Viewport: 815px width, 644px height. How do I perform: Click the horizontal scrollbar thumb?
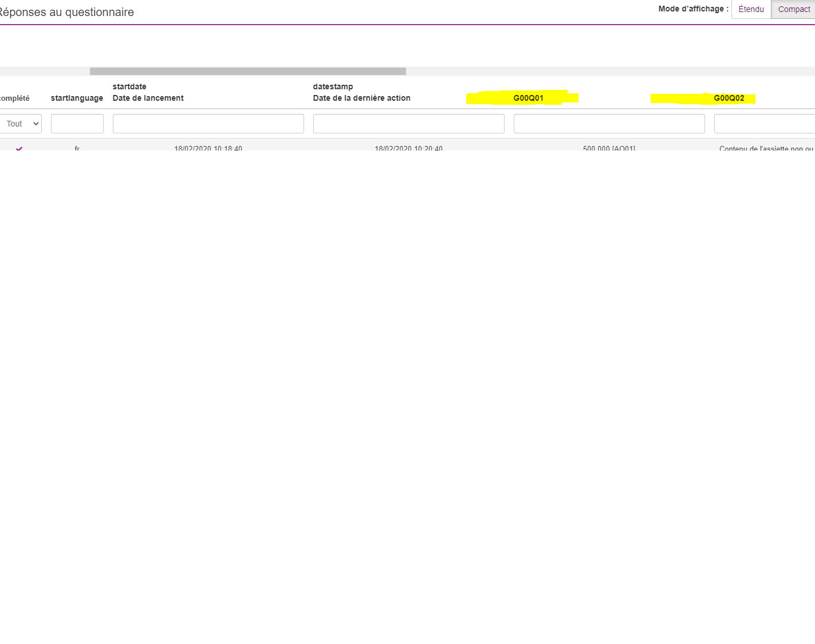point(247,72)
